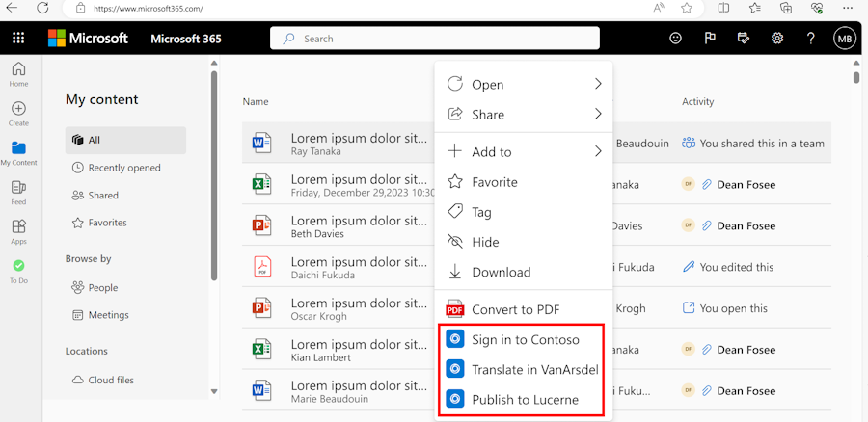Viewport: 868px width, 422px height.
Task: Expand the Add to submenu arrow
Action: click(598, 151)
